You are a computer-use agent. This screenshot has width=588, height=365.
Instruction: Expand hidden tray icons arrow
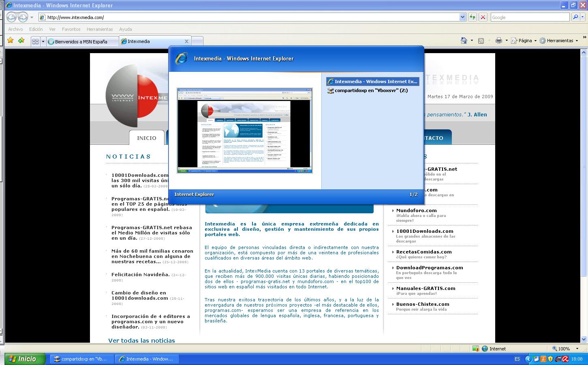pos(528,359)
